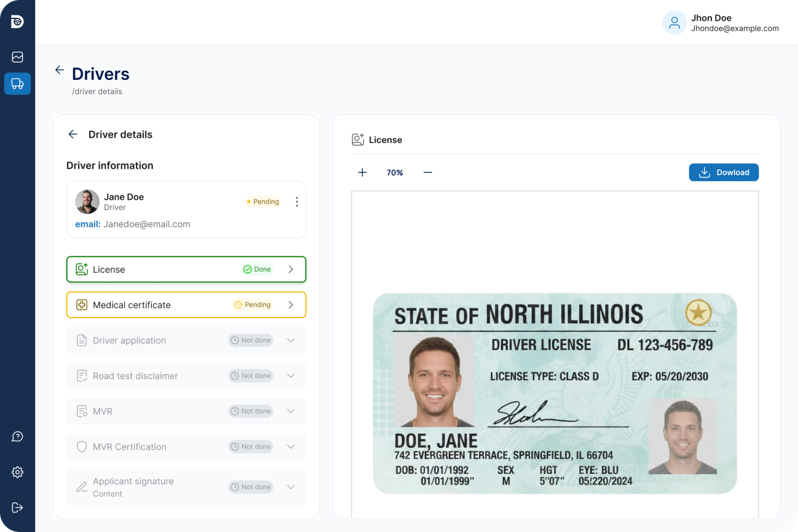798x532 pixels.
Task: Expand the Road test disclaimer section
Action: (x=290, y=375)
